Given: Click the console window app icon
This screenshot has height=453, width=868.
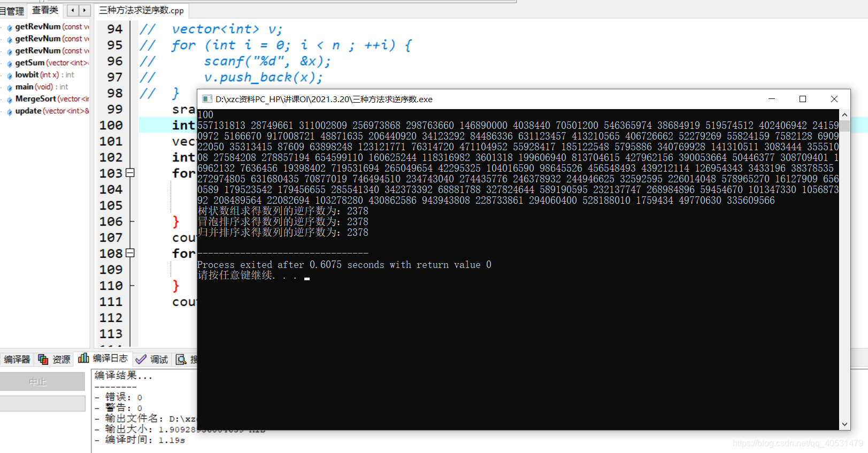Looking at the screenshot, I should click(x=207, y=99).
